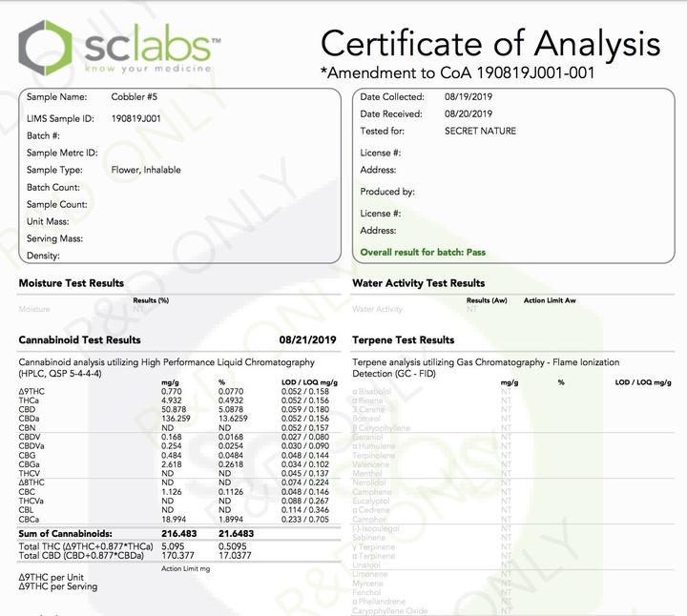Viewport: 687px width, 616px height.
Task: Click 'Sum of Cannabinoids:' label
Action: point(65,534)
